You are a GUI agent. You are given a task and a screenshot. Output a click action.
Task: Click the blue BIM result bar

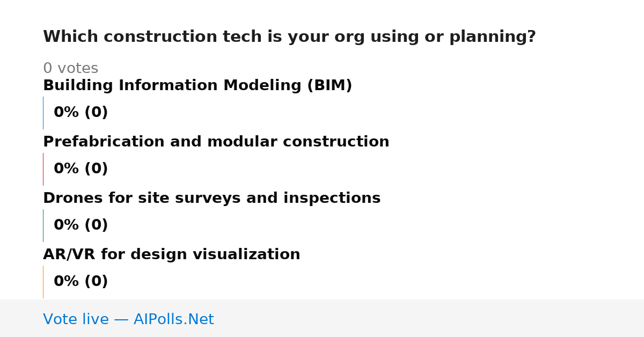[x=43, y=113]
